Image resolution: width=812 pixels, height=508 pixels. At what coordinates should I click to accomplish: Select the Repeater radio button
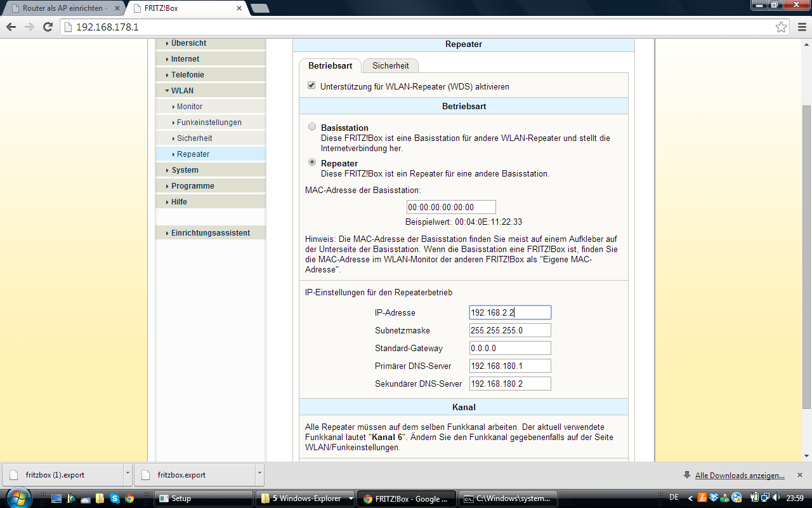[312, 162]
